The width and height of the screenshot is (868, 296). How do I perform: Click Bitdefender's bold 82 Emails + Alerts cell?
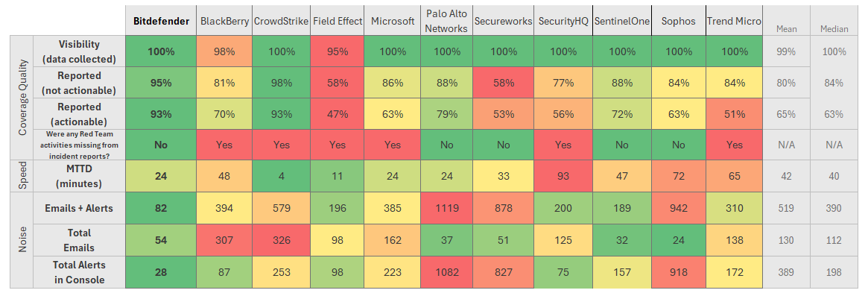[x=160, y=209]
